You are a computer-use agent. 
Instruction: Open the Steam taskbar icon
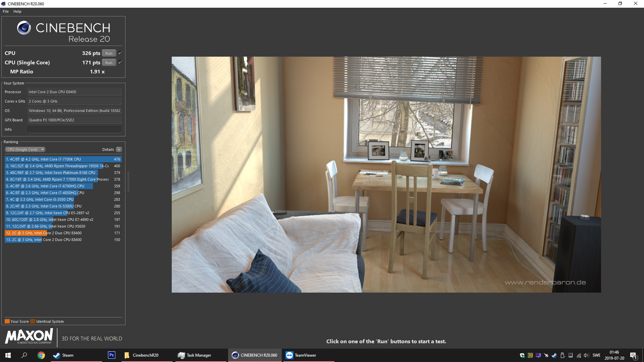coord(64,355)
